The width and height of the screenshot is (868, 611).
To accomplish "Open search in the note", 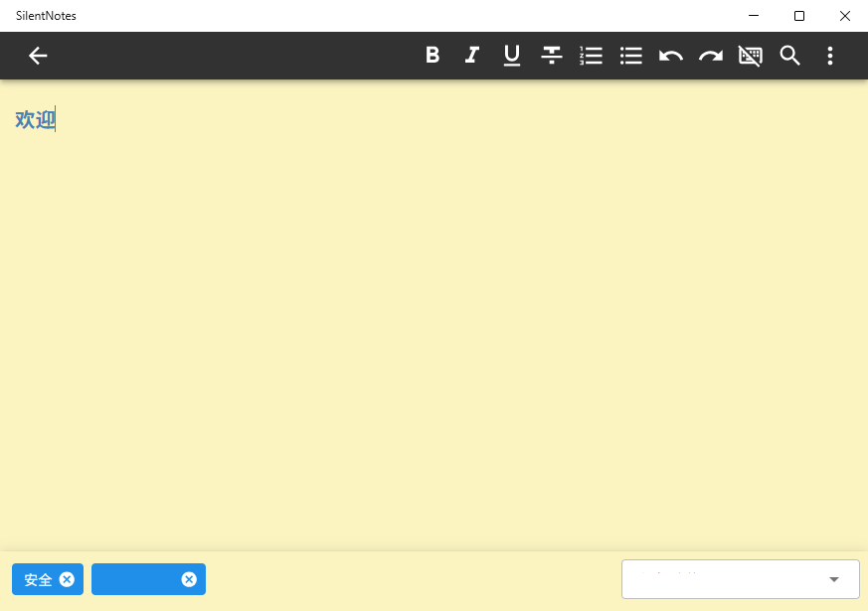I will 789,56.
